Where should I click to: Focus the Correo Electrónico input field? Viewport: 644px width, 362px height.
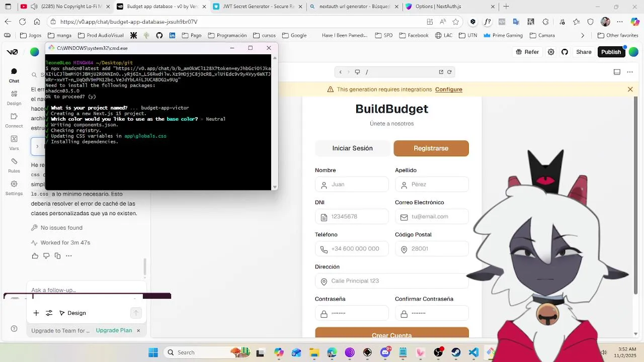(432, 217)
